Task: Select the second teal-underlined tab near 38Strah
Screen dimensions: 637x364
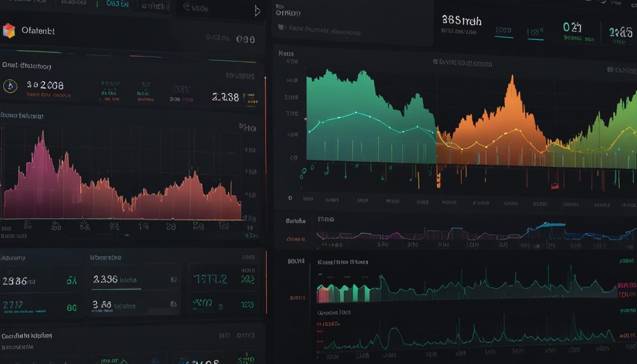Action: point(535,33)
